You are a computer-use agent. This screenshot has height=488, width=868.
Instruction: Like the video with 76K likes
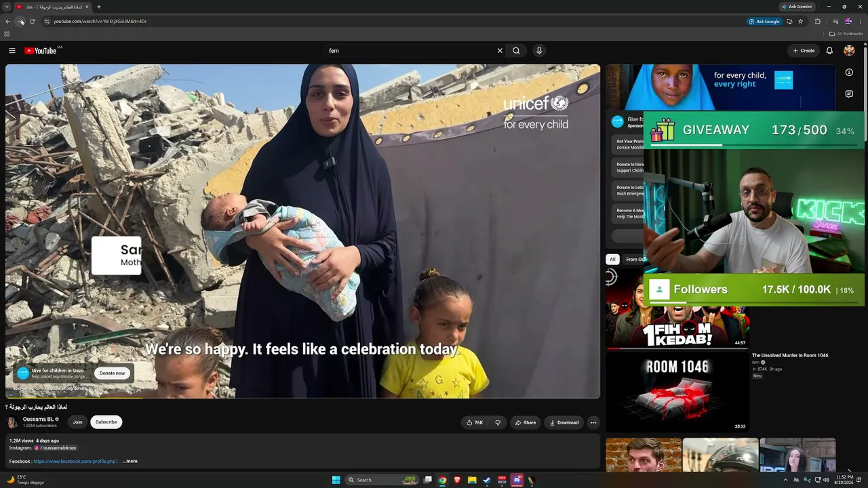(475, 423)
